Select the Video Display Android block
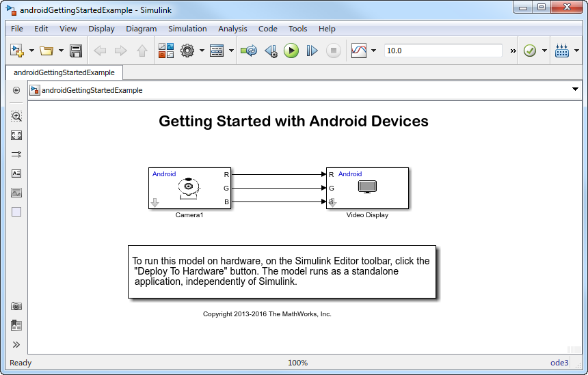Image resolution: width=588 pixels, height=375 pixels. point(367,188)
